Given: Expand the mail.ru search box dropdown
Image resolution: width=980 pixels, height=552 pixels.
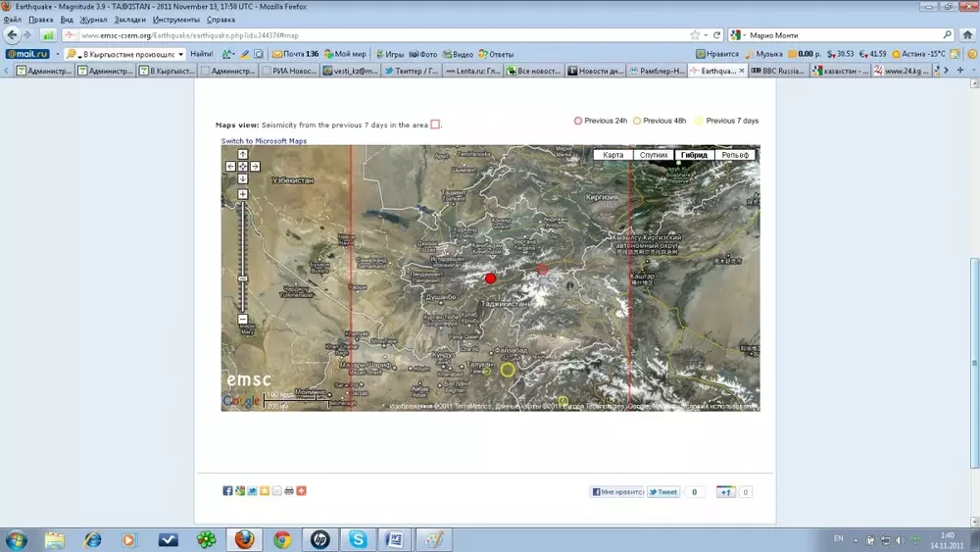Looking at the screenshot, I should (x=181, y=54).
